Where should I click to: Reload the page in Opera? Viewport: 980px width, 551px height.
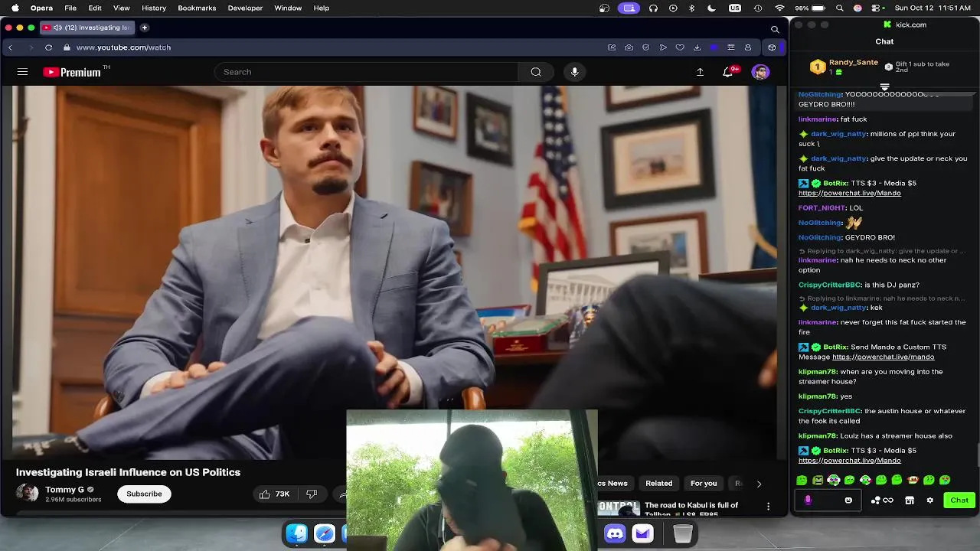pyautogui.click(x=48, y=47)
